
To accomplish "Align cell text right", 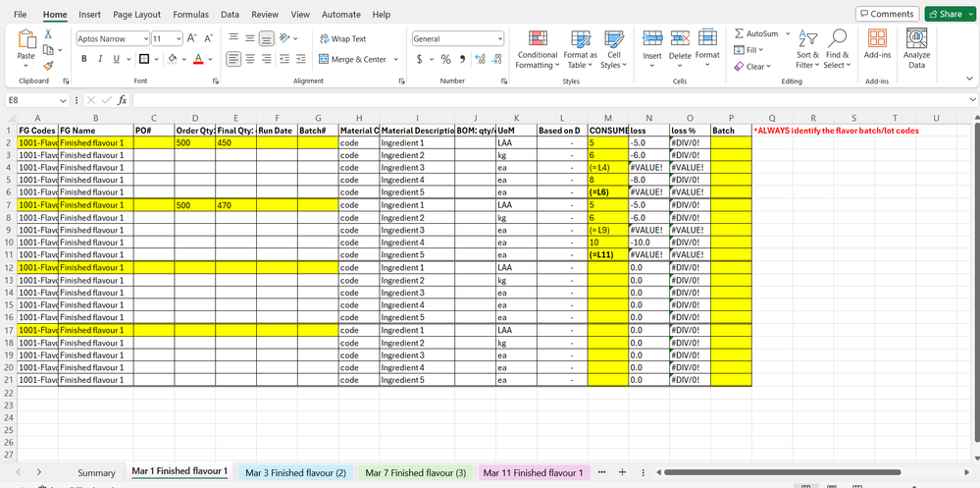I will pos(267,59).
